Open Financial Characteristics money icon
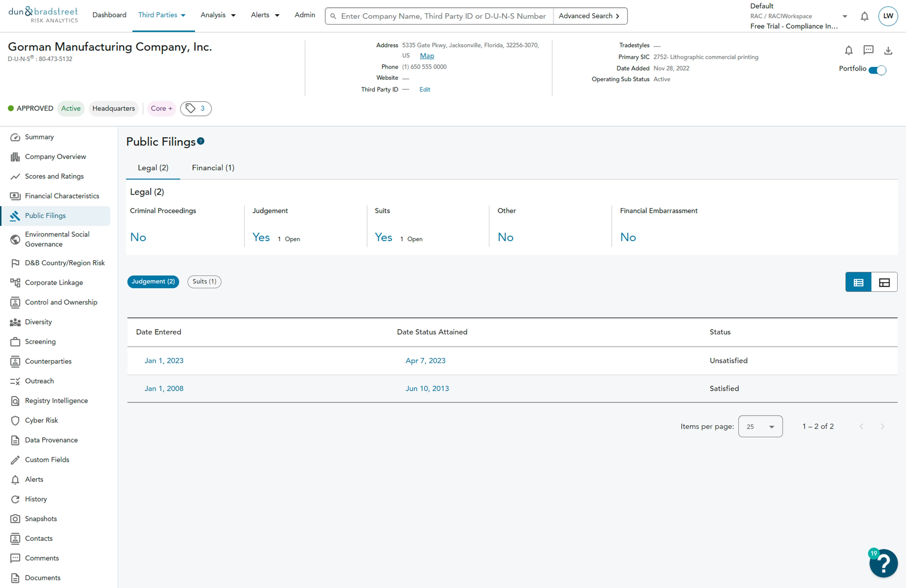Screen dimensions: 906x588 pyautogui.click(x=15, y=196)
